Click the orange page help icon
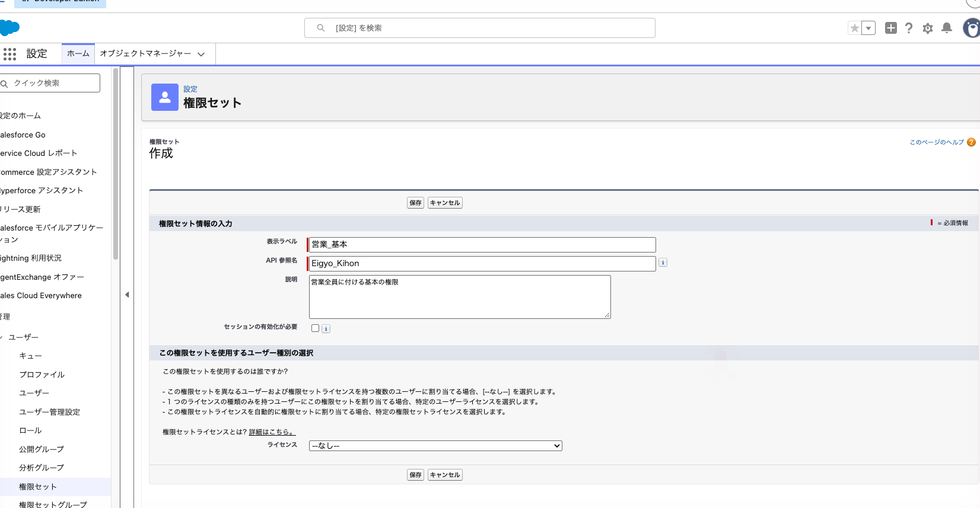Image resolution: width=980 pixels, height=508 pixels. pos(971,142)
